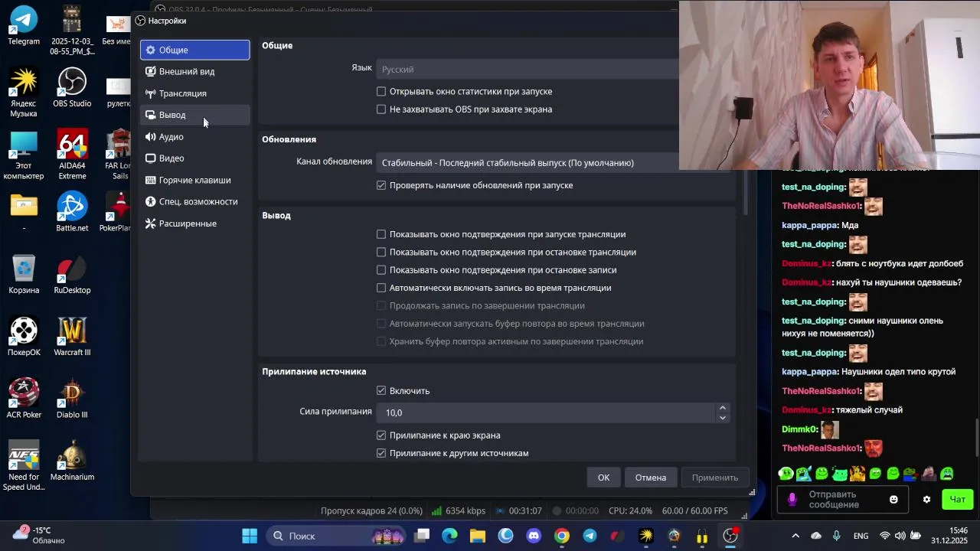Click the ENG language indicator
The width and height of the screenshot is (980, 551).
(861, 536)
